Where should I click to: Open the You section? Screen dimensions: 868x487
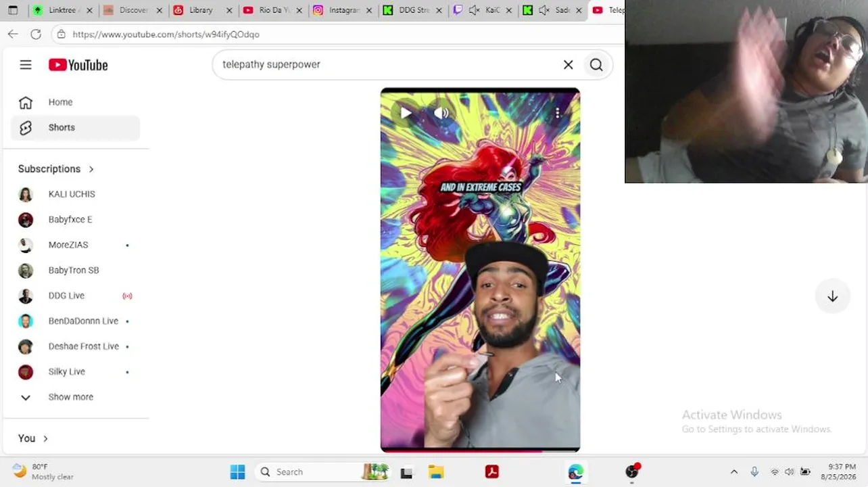tap(33, 438)
